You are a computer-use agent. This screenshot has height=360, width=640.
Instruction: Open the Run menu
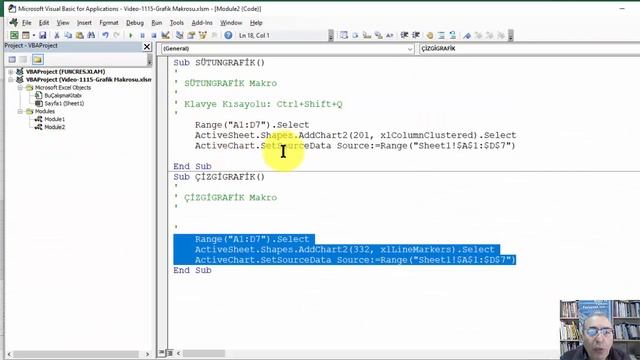coord(156,23)
